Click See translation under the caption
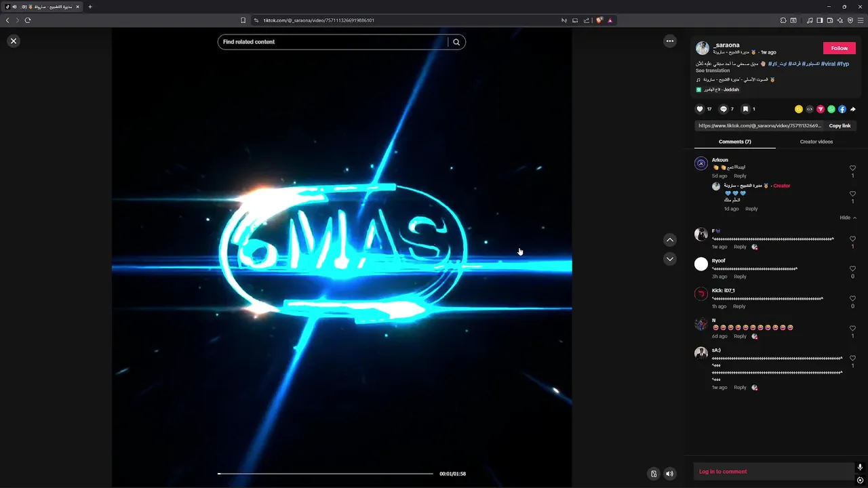The width and height of the screenshot is (868, 488). (713, 70)
